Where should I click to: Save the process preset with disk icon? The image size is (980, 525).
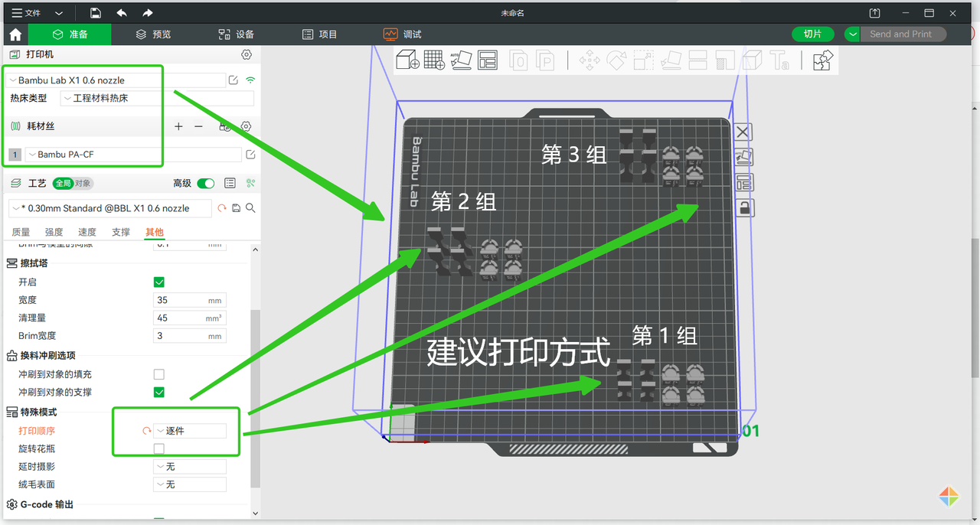point(236,208)
